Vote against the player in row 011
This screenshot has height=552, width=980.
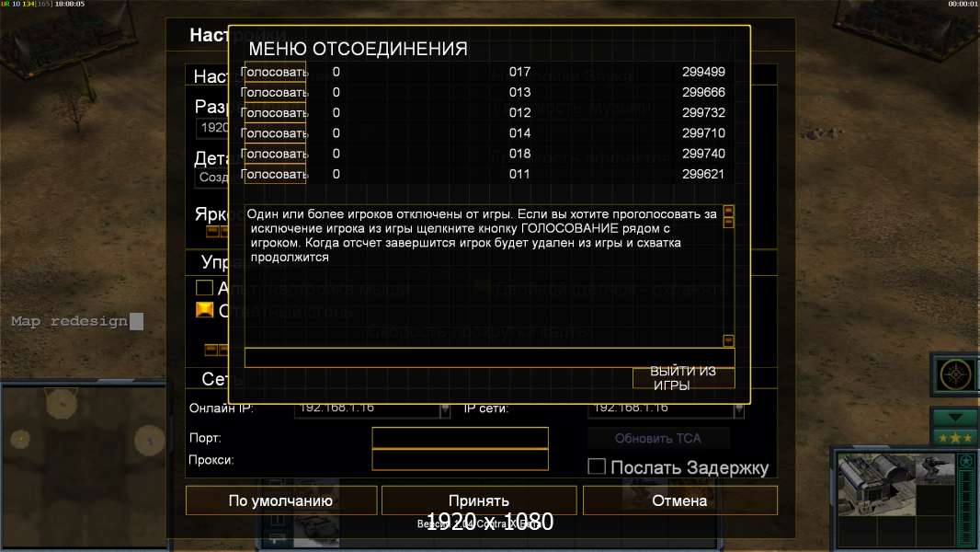[x=274, y=175]
